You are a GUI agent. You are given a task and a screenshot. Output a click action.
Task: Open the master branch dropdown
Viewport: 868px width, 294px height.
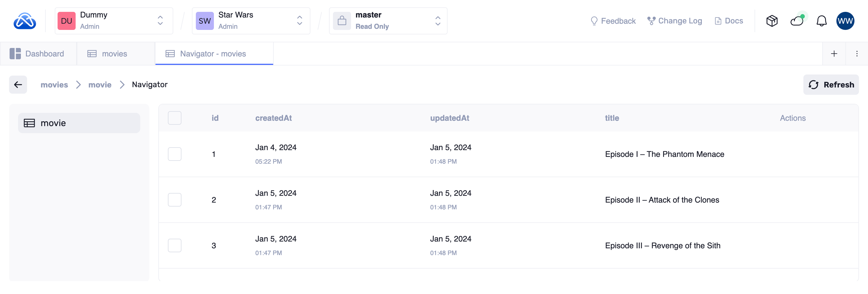pos(388,21)
